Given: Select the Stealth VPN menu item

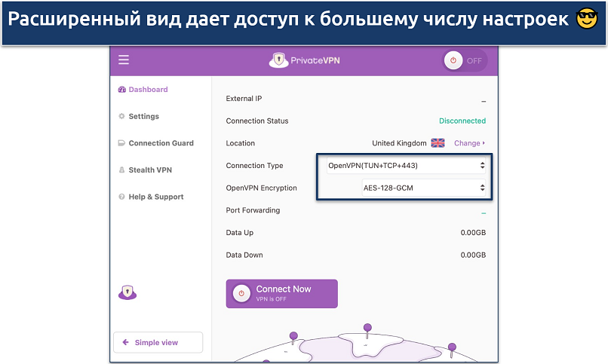Looking at the screenshot, I should [150, 170].
